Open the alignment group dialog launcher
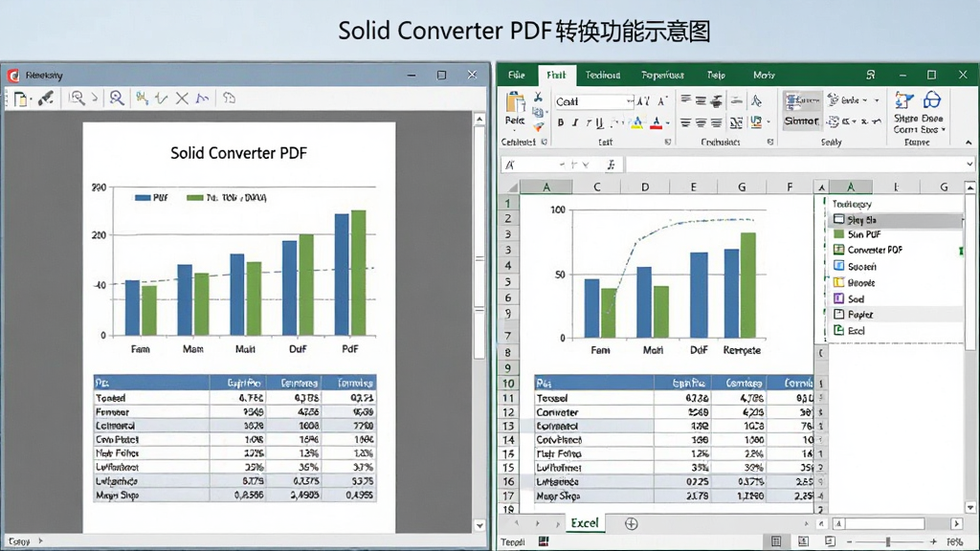Image resolution: width=980 pixels, height=551 pixels. [x=770, y=143]
